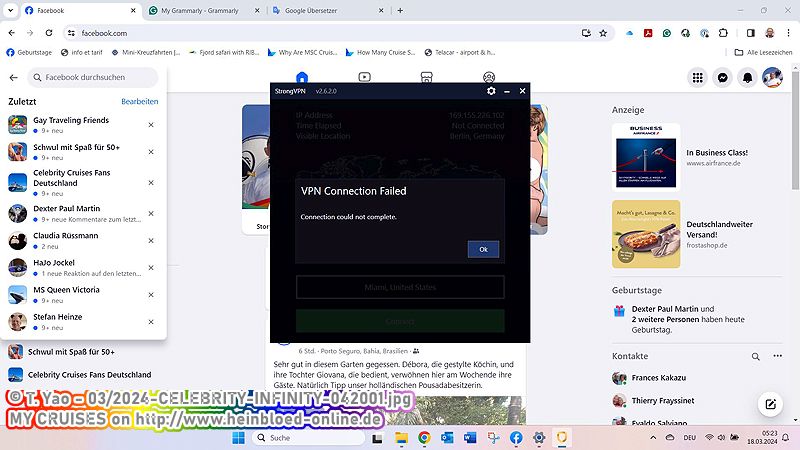The width and height of the screenshot is (800, 450).
Task: Click the Facebook page vertical scrollbar
Action: [795, 130]
